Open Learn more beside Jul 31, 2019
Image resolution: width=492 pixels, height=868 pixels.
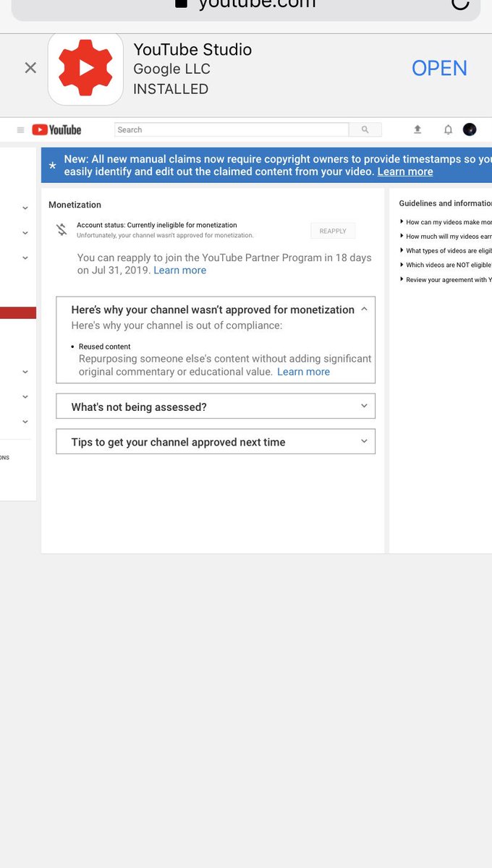(180, 270)
